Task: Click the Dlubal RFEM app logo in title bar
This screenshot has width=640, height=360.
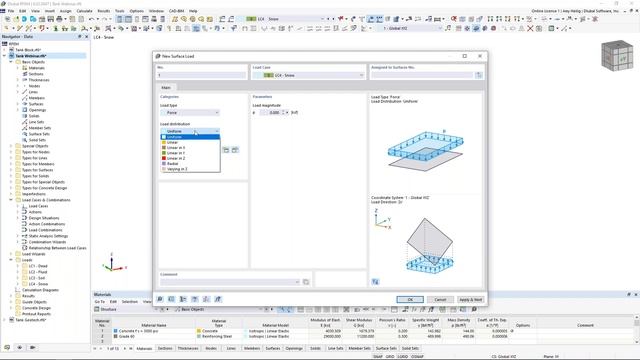Action: pyautogui.click(x=3, y=4)
